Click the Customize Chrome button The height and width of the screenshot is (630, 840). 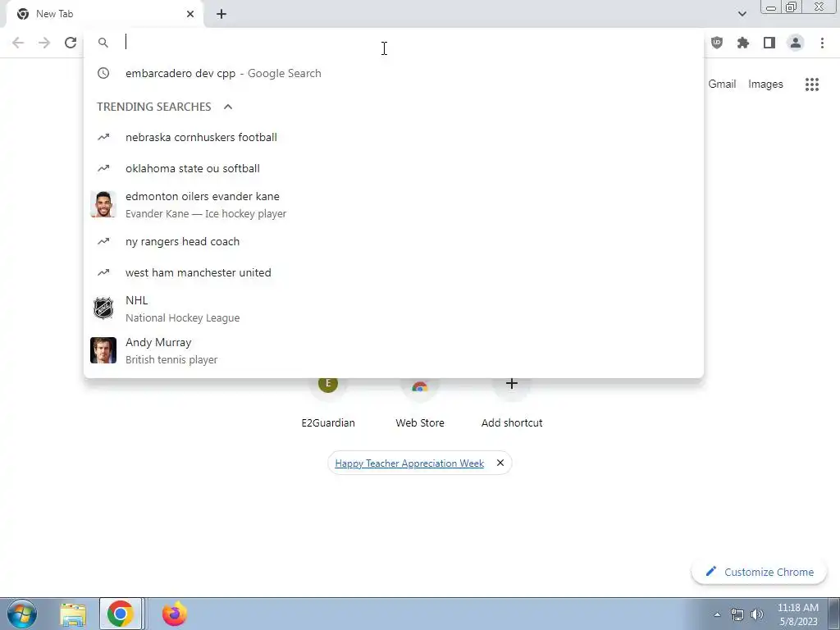pyautogui.click(x=760, y=572)
